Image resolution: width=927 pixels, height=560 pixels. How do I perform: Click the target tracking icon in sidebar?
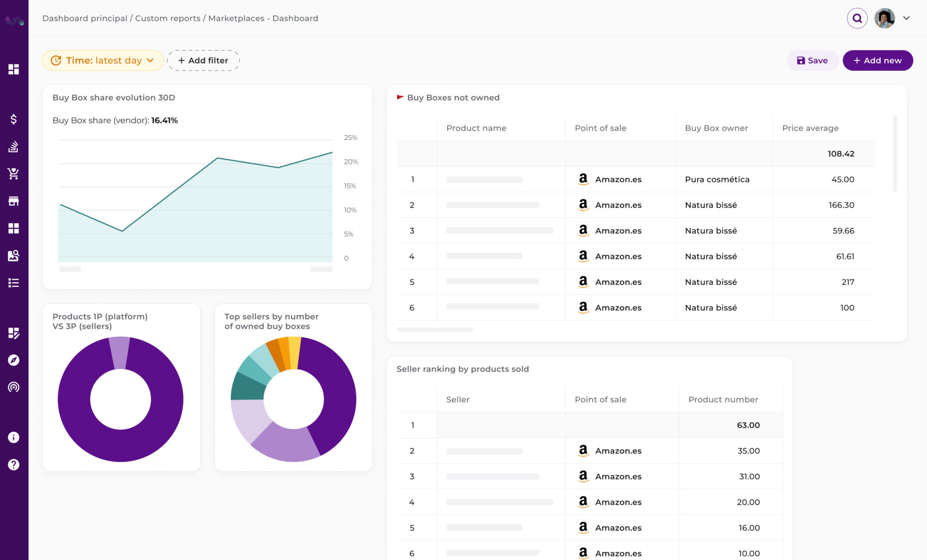[x=13, y=387]
